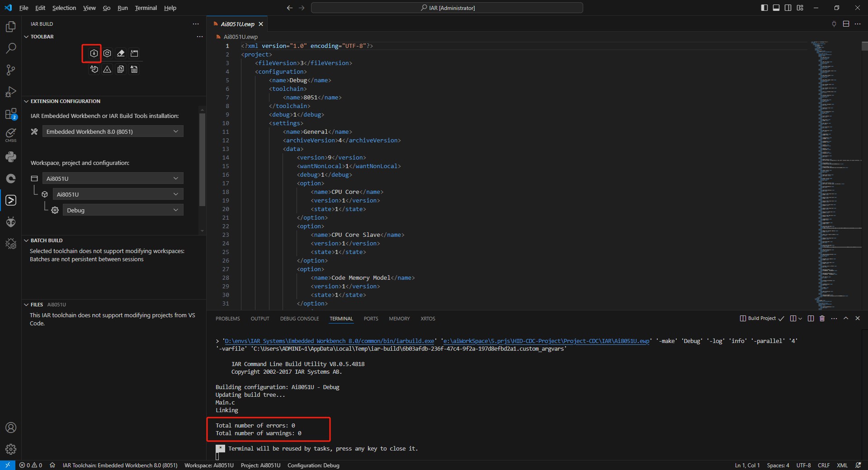Click the remote window status bar icon
Image resolution: width=868 pixels, height=470 pixels.
(7, 465)
